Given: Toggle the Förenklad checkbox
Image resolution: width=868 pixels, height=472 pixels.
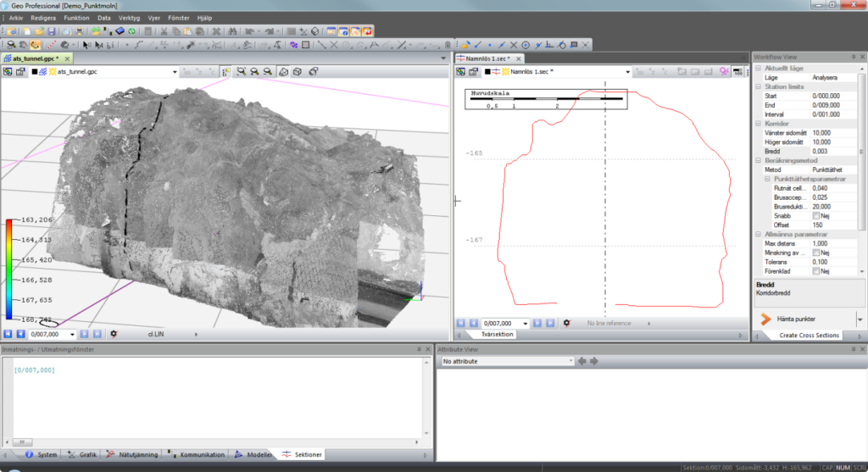Looking at the screenshot, I should click(815, 271).
